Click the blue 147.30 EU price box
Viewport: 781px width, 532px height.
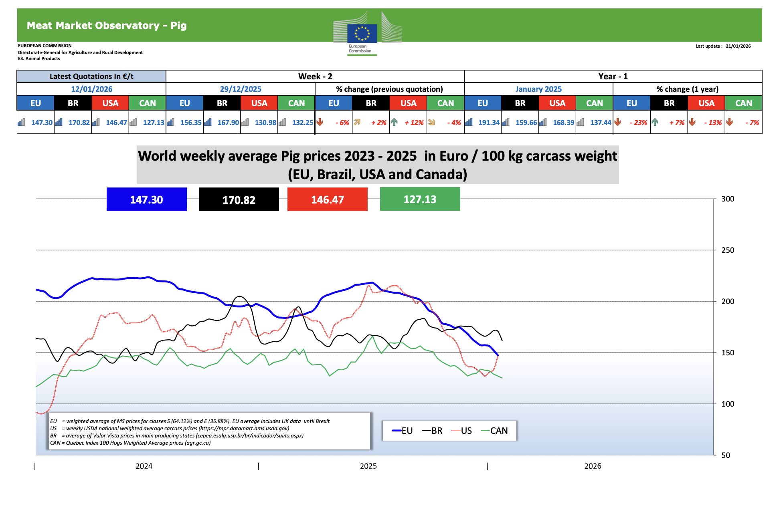click(x=147, y=199)
